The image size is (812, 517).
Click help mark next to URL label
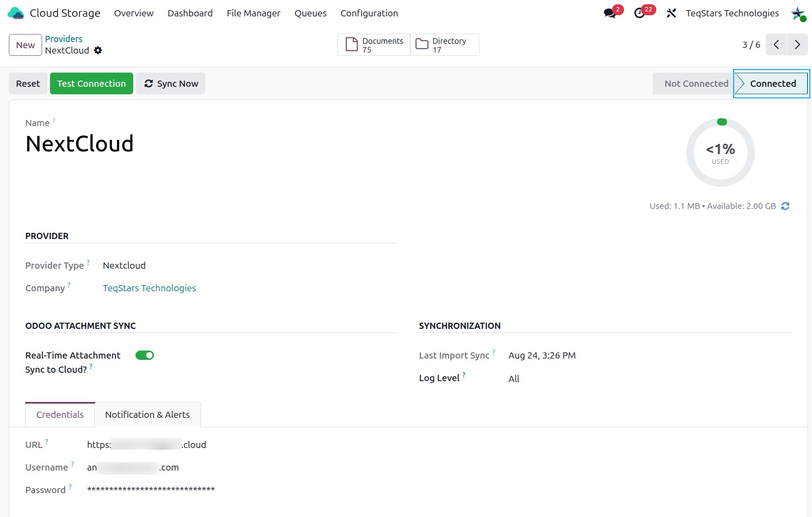[46, 442]
